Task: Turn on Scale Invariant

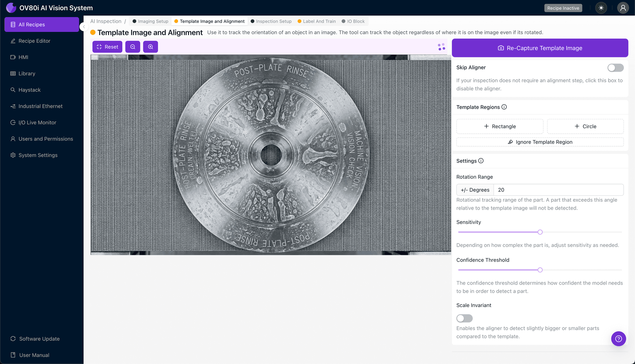Action: click(464, 318)
